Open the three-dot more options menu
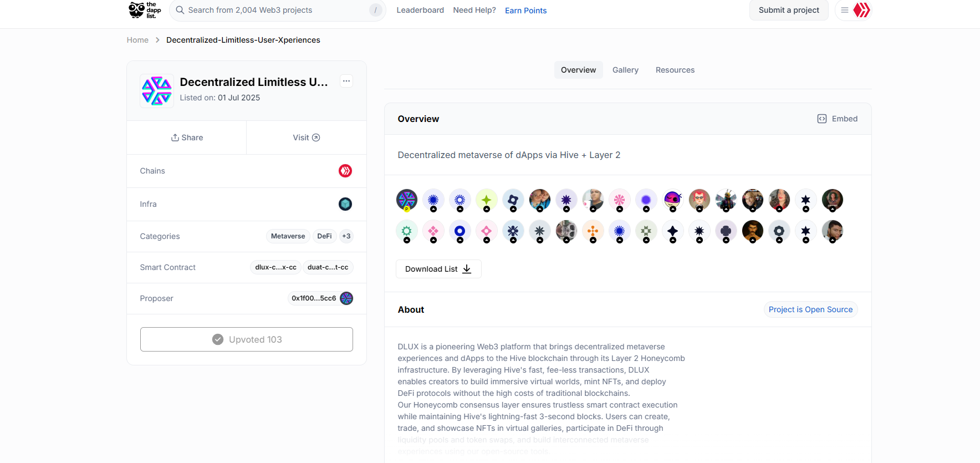Image resolution: width=980 pixels, height=463 pixels. coord(346,81)
